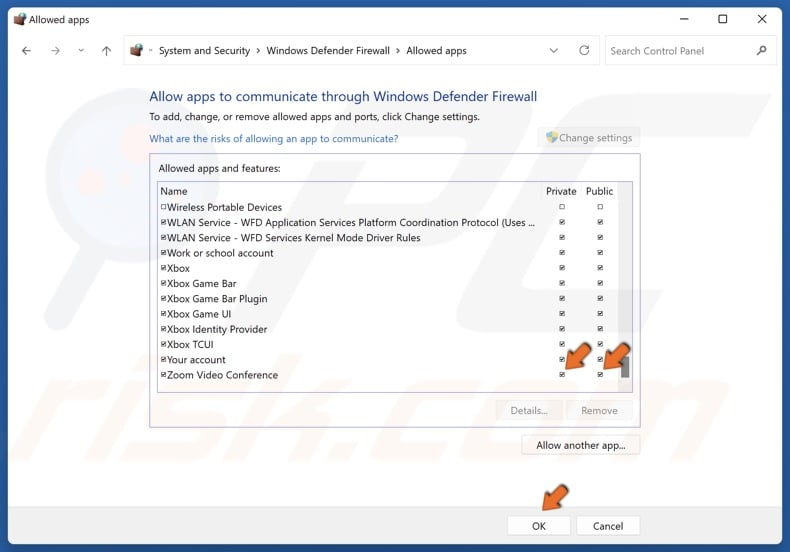Open recent locations chevron beside forward arrow
Viewport: 790px width, 552px height.
coord(81,51)
